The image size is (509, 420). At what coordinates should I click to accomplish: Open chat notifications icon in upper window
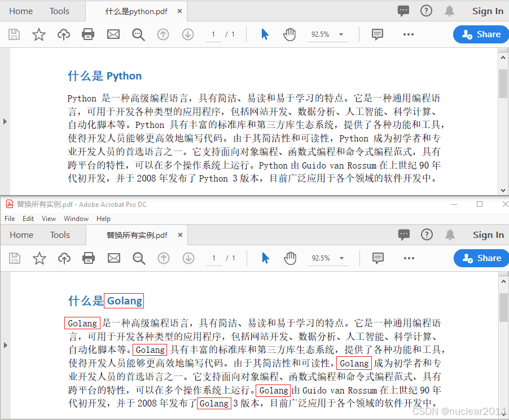point(403,11)
